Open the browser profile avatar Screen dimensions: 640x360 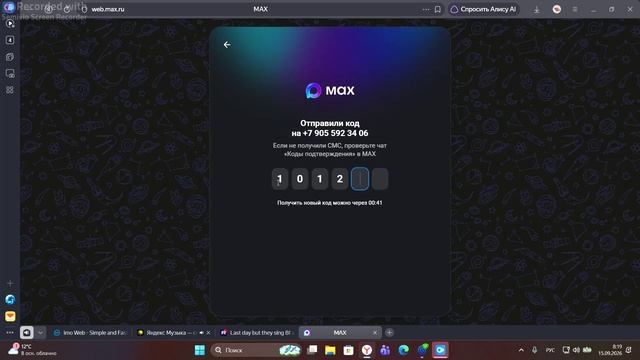(x=557, y=9)
